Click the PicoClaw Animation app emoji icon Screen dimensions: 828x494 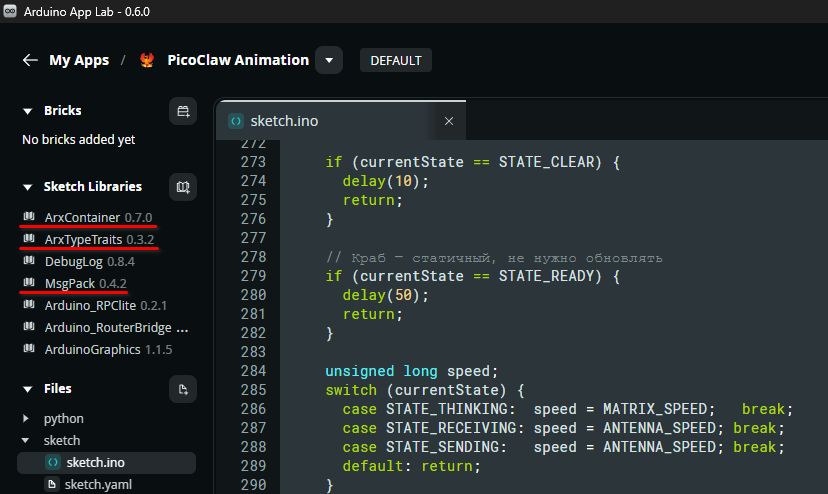[x=147, y=60]
